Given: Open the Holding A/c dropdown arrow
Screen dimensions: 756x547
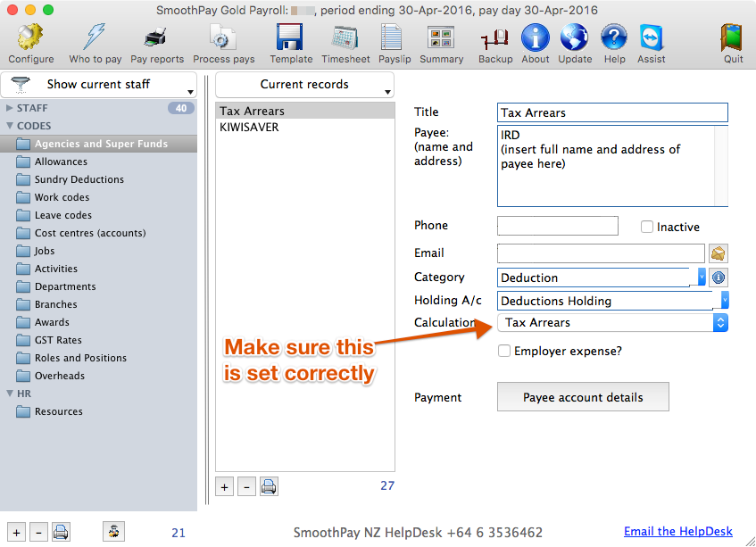Looking at the screenshot, I should [724, 300].
